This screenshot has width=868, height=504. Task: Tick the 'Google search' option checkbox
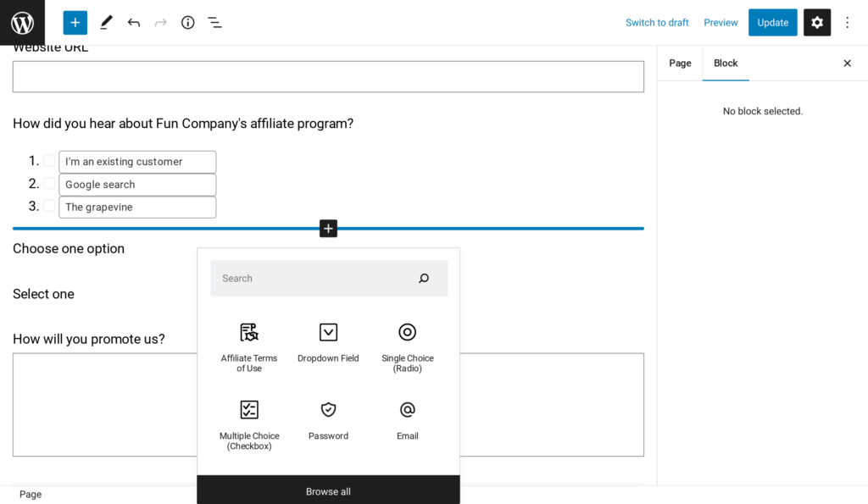48,184
